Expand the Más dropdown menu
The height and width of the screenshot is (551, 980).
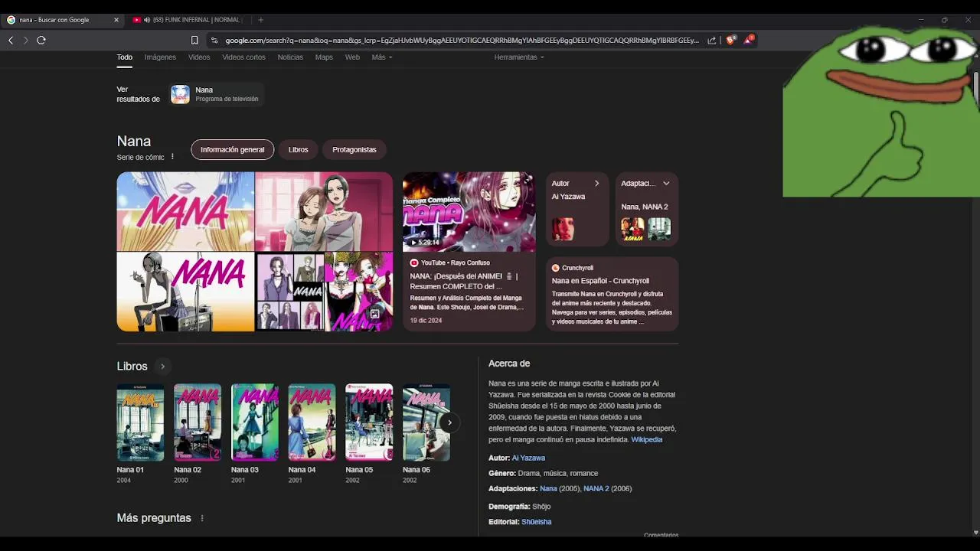pyautogui.click(x=382, y=57)
